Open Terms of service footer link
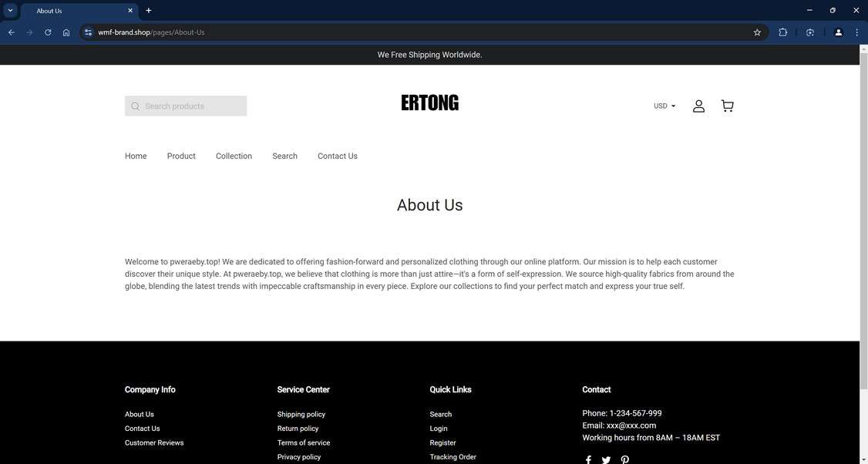This screenshot has width=868, height=464. [x=304, y=443]
